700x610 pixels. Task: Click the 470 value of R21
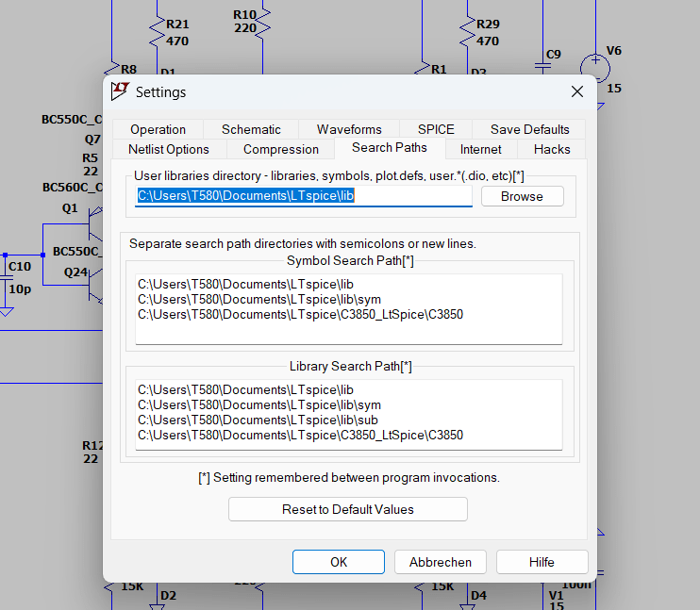pos(177,41)
